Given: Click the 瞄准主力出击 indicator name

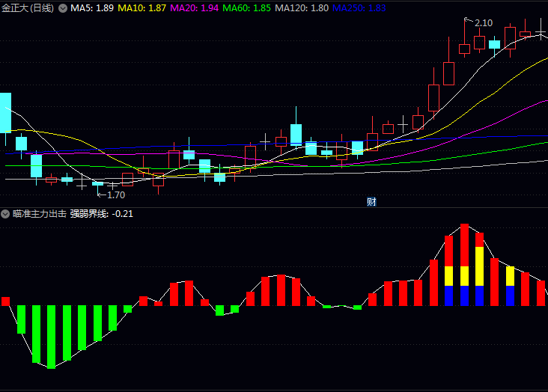Looking at the screenshot, I should coord(40,214).
